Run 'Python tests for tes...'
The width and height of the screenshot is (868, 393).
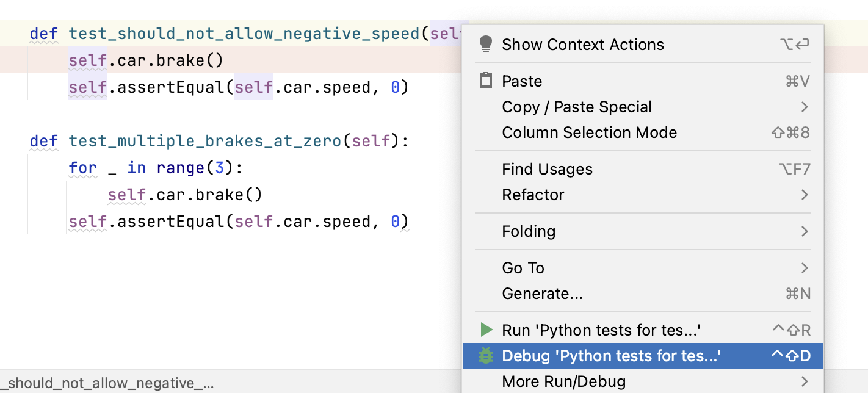point(601,330)
